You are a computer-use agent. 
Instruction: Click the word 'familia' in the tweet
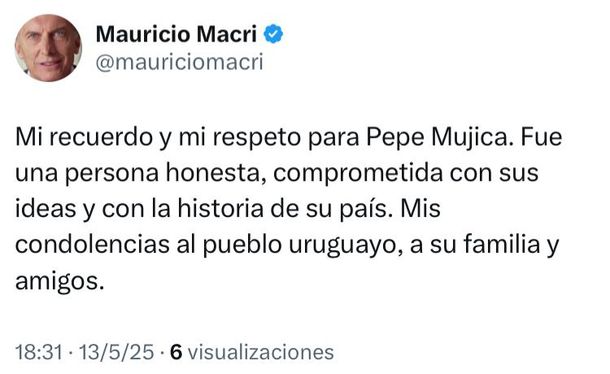pyautogui.click(x=502, y=244)
